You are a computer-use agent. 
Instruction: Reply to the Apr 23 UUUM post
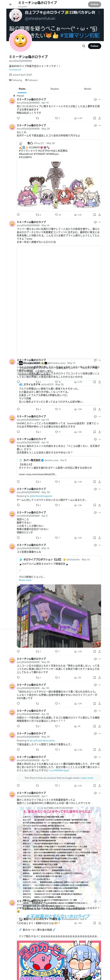pos(18,432)
